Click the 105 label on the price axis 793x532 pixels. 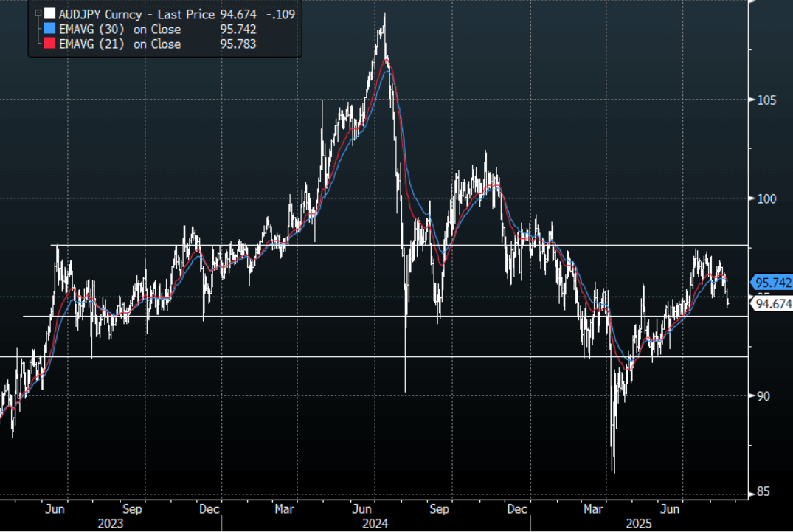pos(764,100)
